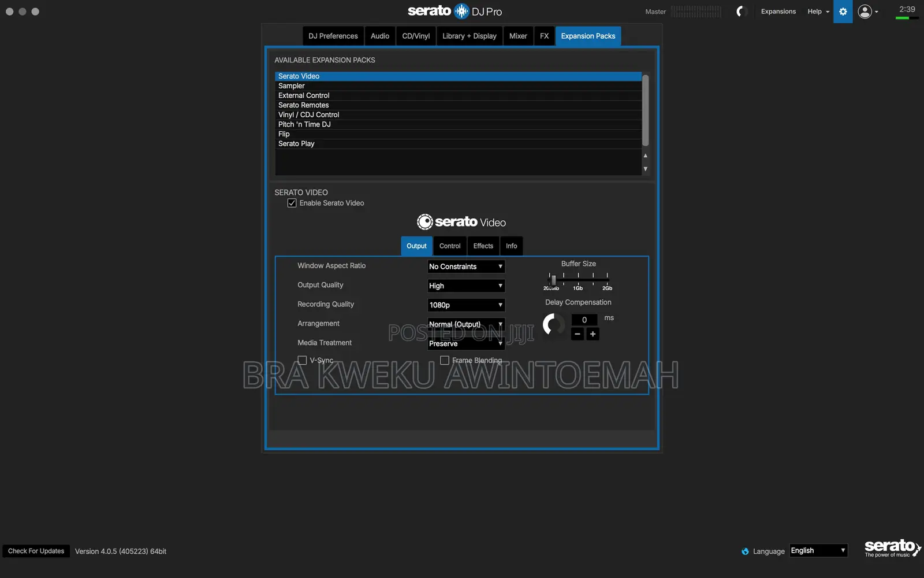
Task: Click the delay compensation ms value field
Action: pyautogui.click(x=584, y=320)
